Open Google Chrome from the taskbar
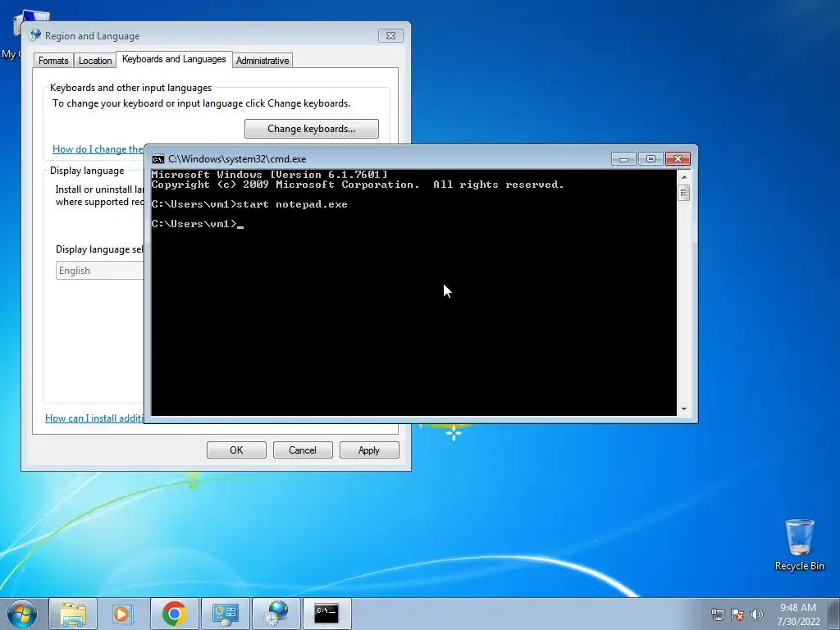This screenshot has height=630, width=840. pyautogui.click(x=174, y=614)
